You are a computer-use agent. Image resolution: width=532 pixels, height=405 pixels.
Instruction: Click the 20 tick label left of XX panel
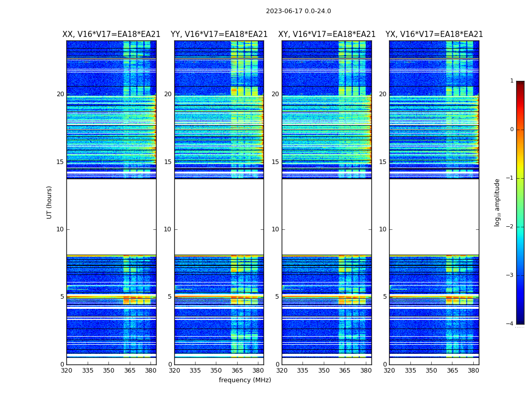[x=60, y=94]
